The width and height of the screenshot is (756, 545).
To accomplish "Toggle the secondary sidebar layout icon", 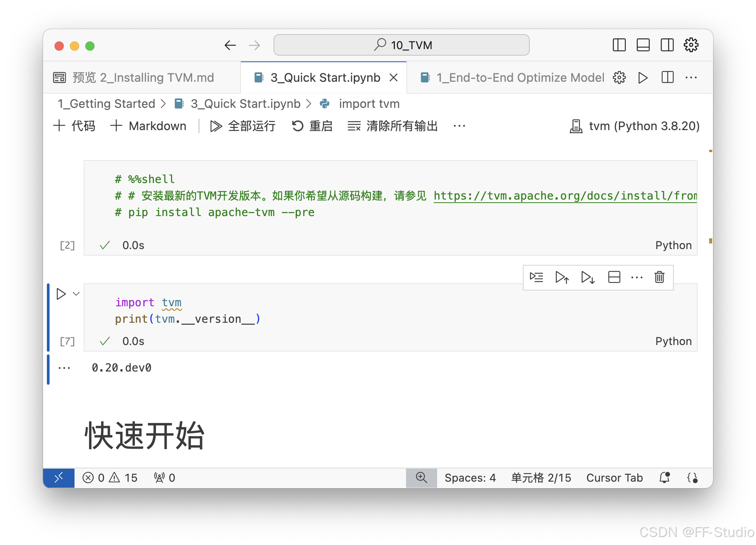I will coord(667,45).
